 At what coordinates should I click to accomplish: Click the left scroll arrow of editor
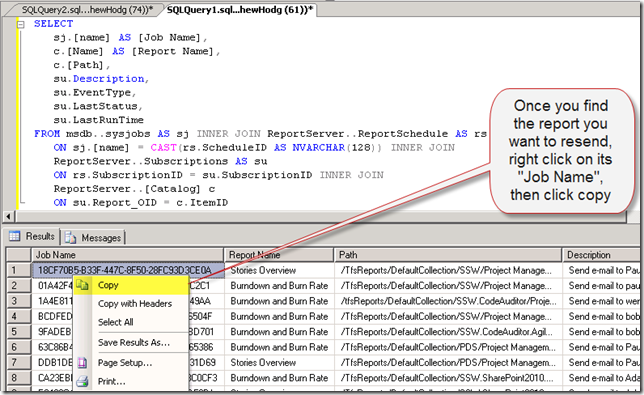coord(8,216)
